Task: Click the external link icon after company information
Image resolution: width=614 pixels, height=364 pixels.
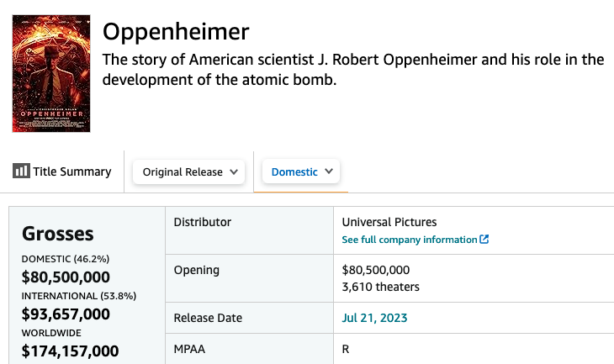Action: click(484, 239)
